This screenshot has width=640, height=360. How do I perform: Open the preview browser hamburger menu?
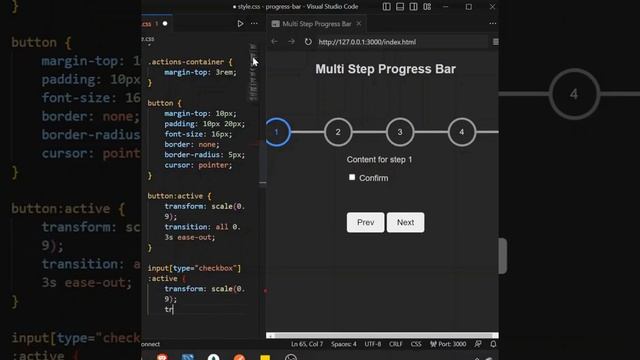click(x=495, y=42)
